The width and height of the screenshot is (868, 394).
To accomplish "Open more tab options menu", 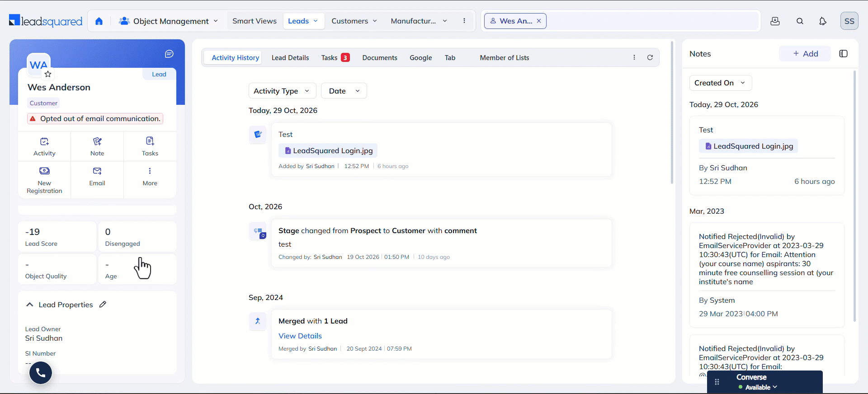I will 634,57.
